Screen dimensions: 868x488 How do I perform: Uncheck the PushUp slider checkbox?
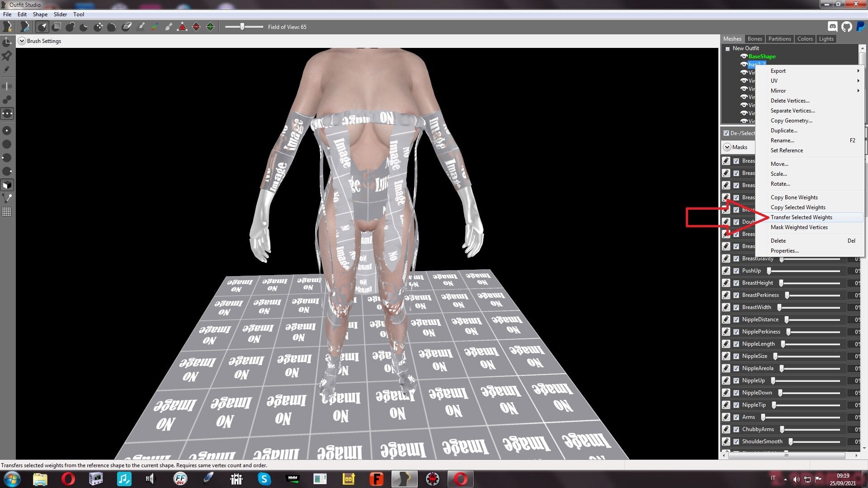[736, 271]
